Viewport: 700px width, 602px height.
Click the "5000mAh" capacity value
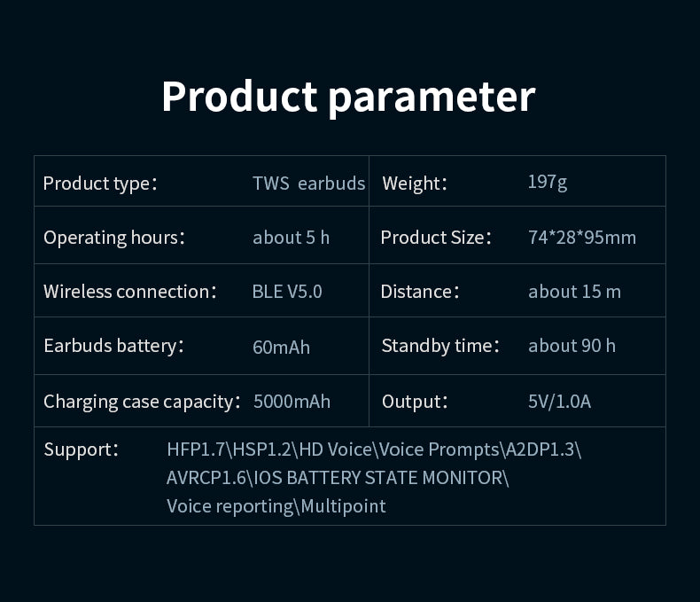[292, 402]
